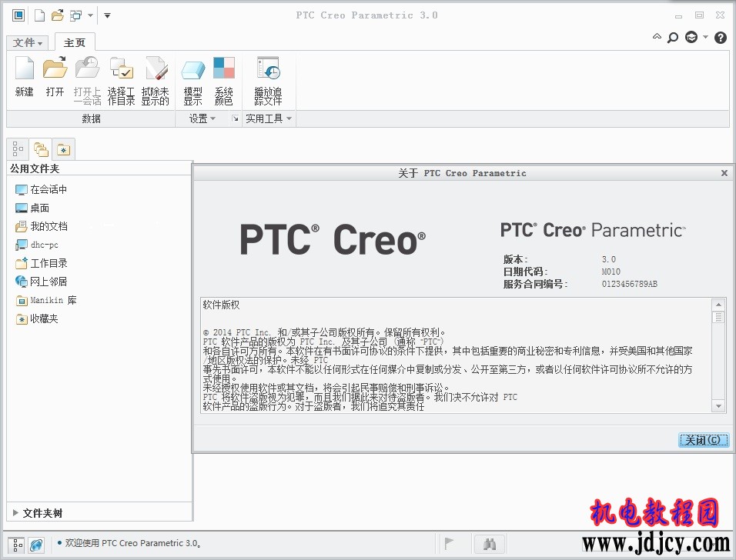Viewport: 736px width, 560px height.
Task: Click the scroll down arrow in copyright text box
Action: tap(718, 406)
